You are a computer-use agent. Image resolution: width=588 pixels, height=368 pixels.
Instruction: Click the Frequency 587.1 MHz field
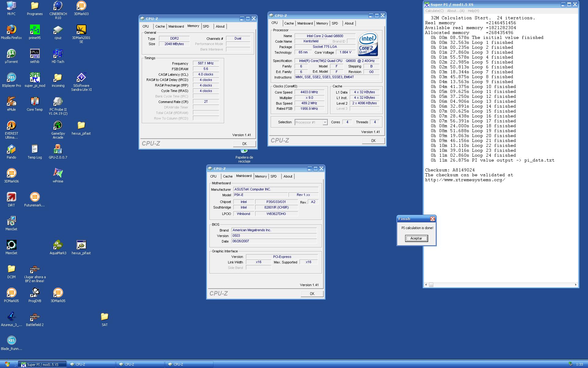[x=206, y=63]
